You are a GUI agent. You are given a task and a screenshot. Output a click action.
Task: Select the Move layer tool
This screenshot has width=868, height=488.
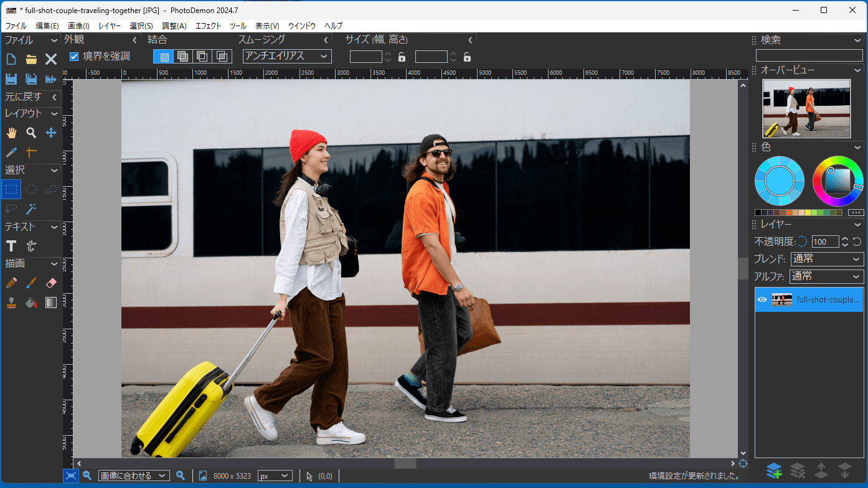coord(51,133)
